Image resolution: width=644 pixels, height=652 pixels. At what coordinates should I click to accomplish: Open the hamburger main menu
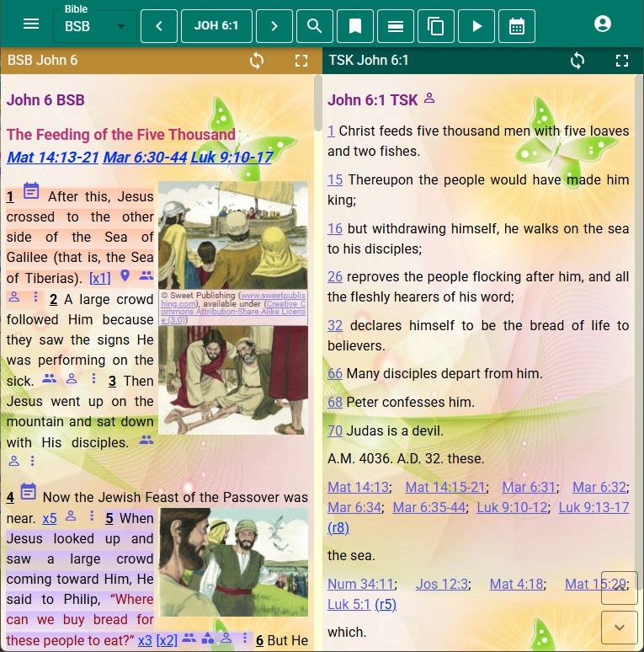pos(31,24)
